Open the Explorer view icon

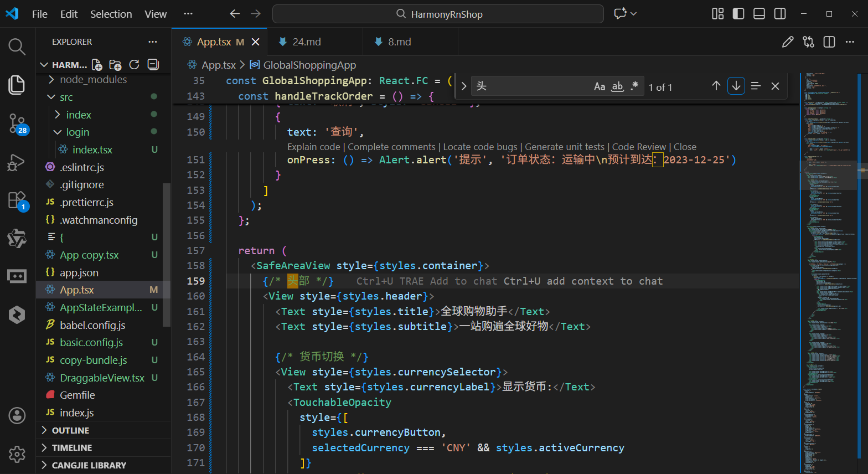pyautogui.click(x=17, y=84)
